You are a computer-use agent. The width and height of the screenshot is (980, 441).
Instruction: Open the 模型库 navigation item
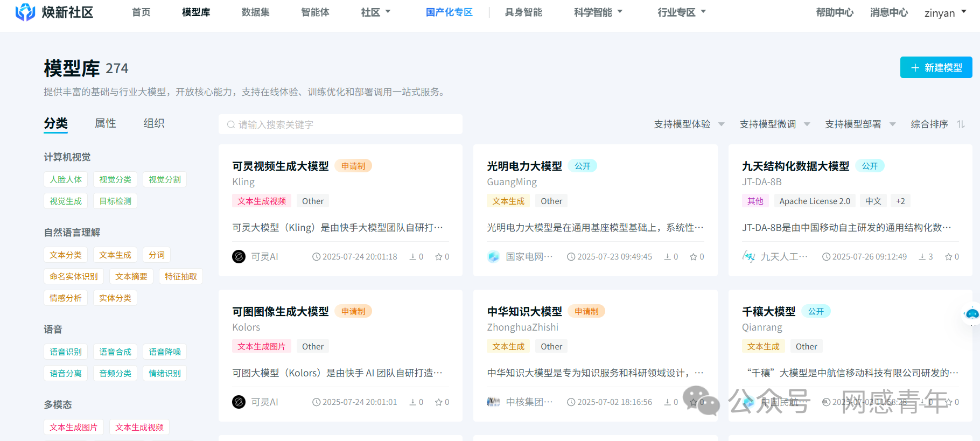(x=196, y=12)
